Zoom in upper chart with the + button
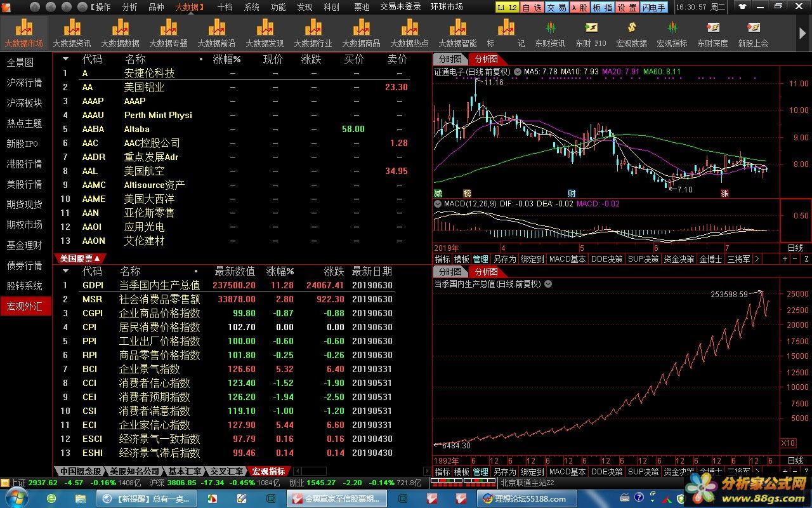Image resolution: width=812 pixels, height=508 pixels. click(784, 259)
